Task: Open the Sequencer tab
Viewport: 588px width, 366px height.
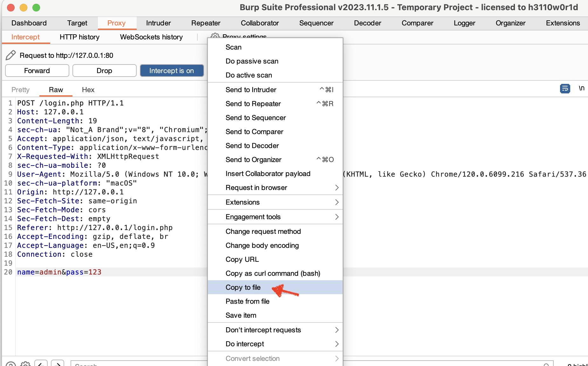Action: tap(316, 23)
